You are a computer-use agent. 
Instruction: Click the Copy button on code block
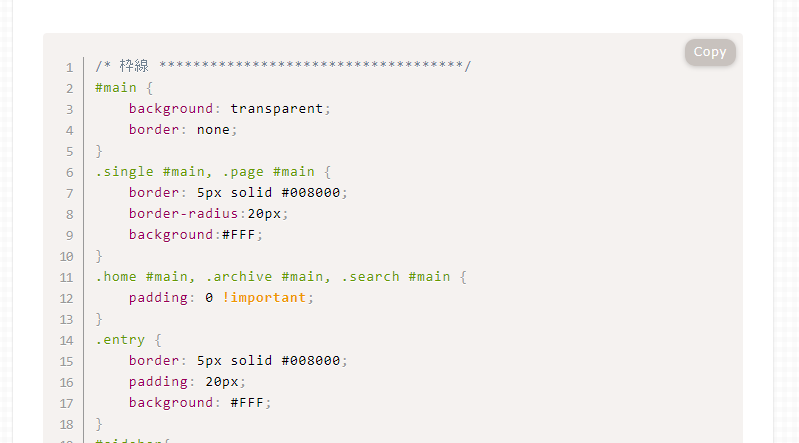(710, 52)
